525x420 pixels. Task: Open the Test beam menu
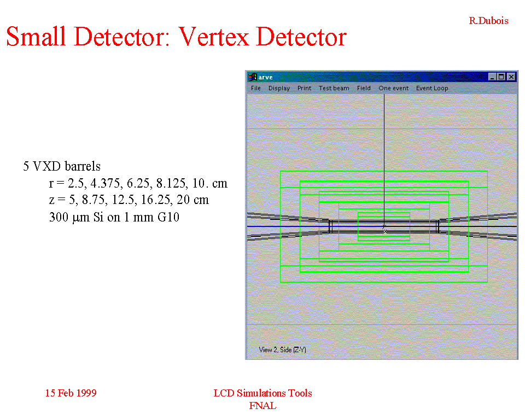(x=334, y=88)
